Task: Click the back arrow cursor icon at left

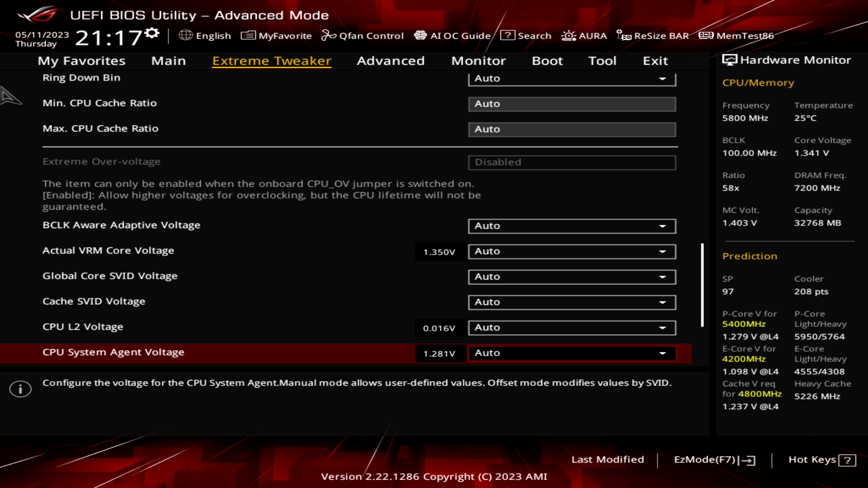Action: 11,96
